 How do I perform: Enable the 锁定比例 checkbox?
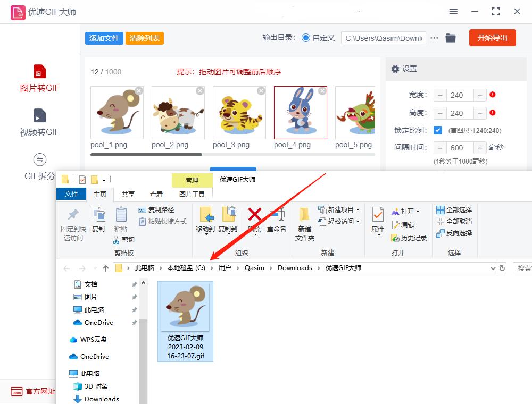(x=438, y=130)
